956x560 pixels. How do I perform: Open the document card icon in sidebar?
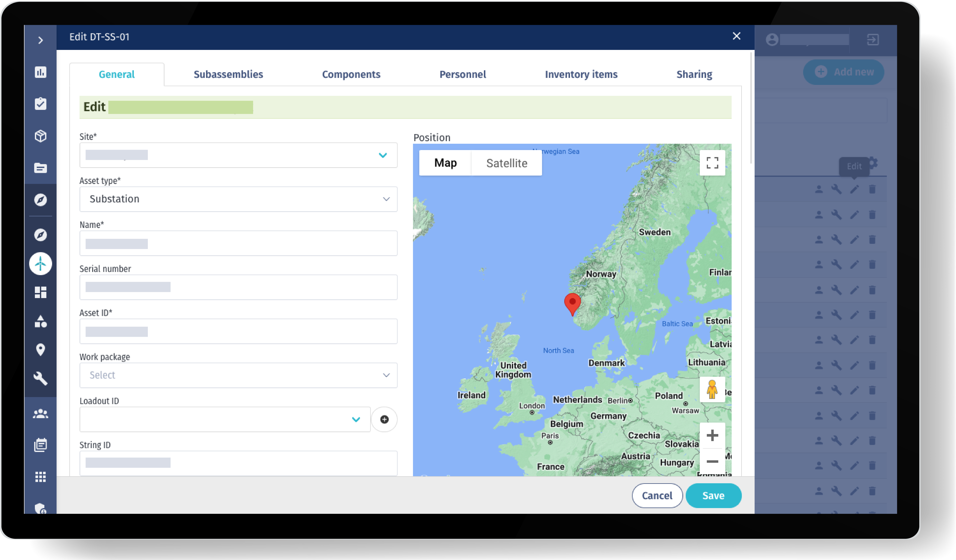[x=41, y=168]
